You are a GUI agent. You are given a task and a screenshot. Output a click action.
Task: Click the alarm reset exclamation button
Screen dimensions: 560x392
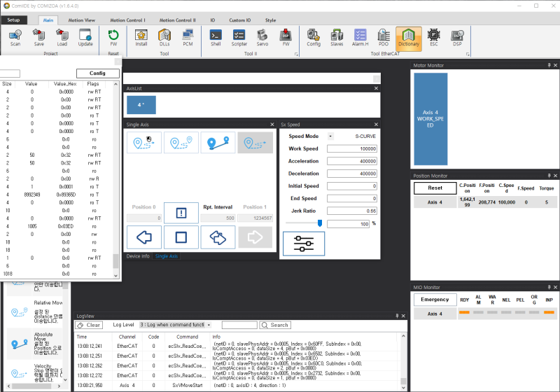pos(181,213)
